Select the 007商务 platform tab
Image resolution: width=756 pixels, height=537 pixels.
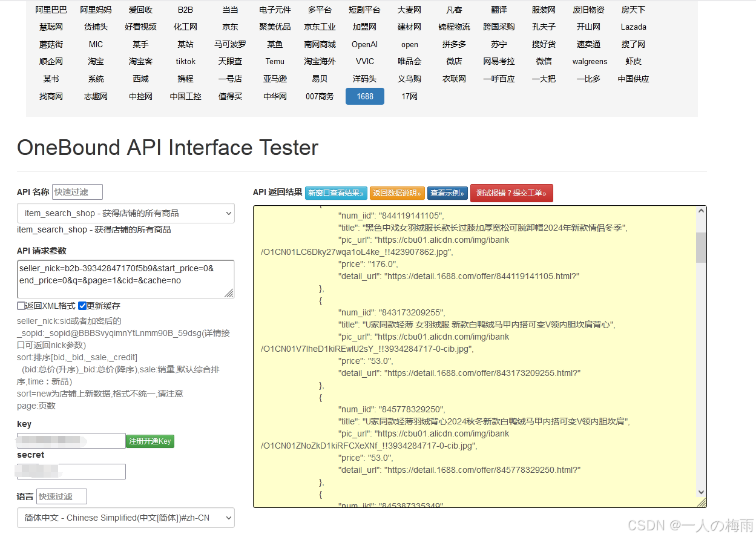click(x=320, y=96)
